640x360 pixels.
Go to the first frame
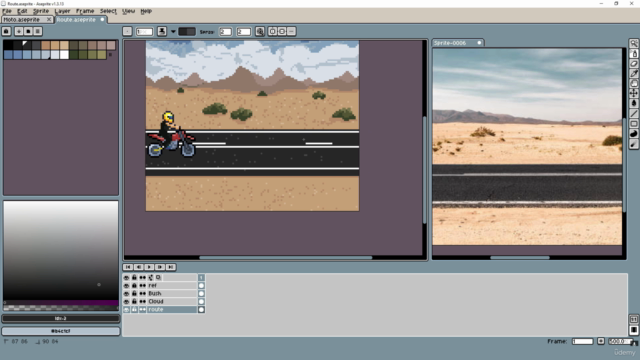[x=128, y=267]
